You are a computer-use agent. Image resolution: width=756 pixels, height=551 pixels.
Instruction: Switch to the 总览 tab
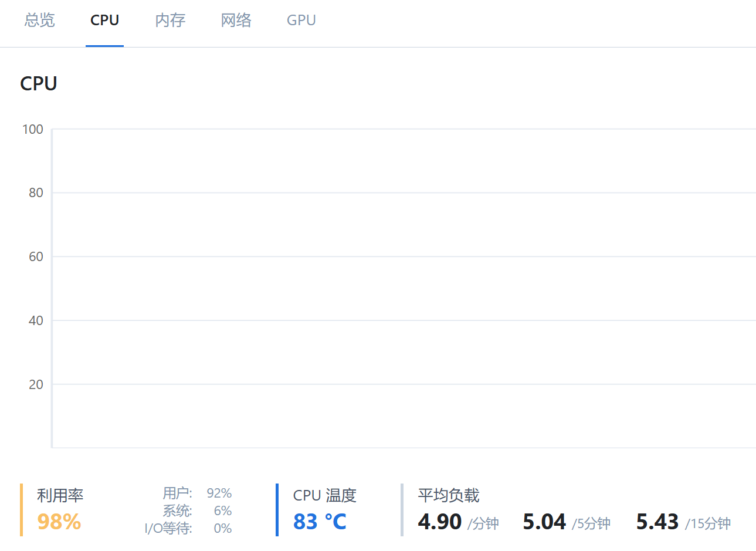coord(39,21)
